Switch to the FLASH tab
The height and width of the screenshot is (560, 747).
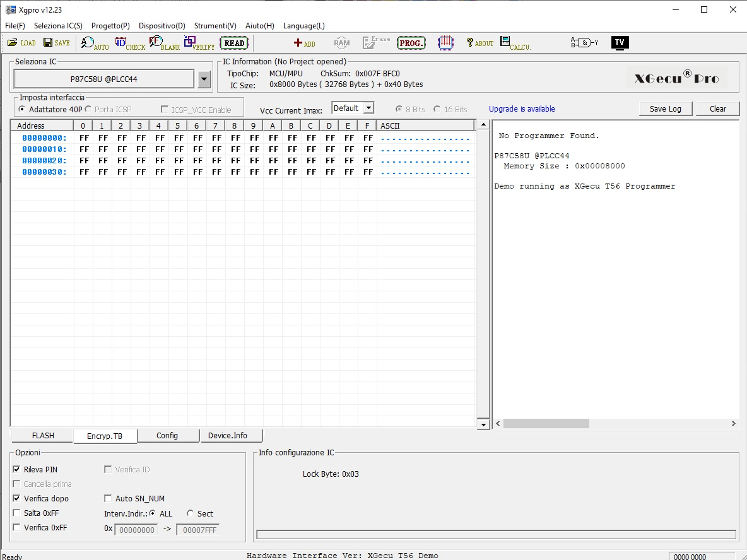pyautogui.click(x=43, y=436)
